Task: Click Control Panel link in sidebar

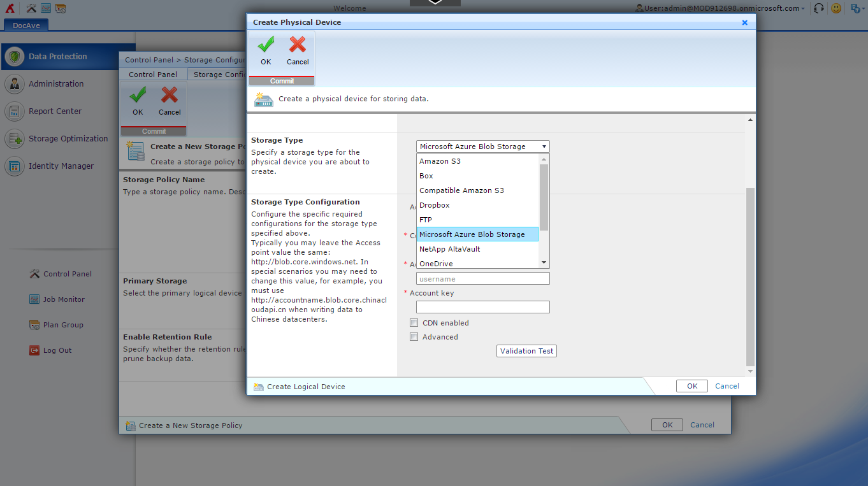Action: coord(68,274)
